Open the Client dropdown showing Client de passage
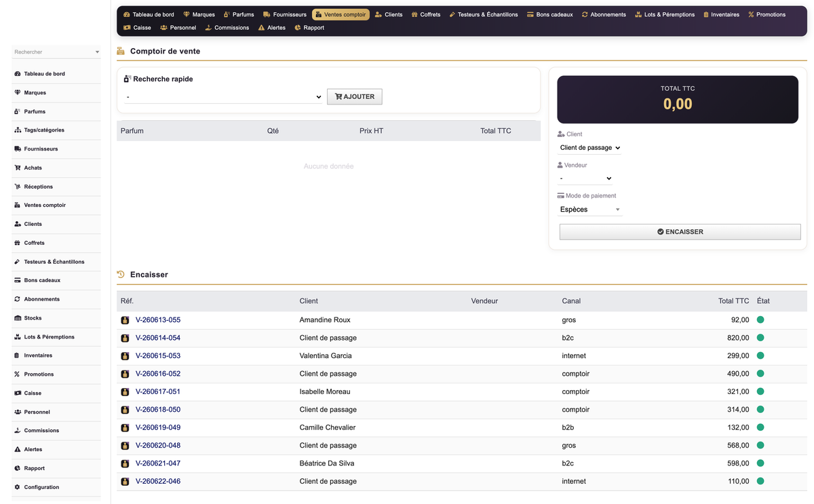 (x=589, y=148)
